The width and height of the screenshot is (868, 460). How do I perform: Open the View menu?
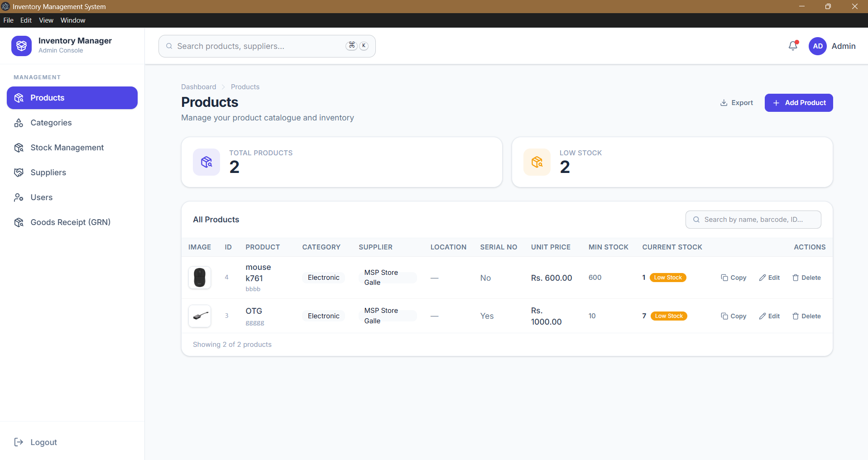pyautogui.click(x=46, y=20)
